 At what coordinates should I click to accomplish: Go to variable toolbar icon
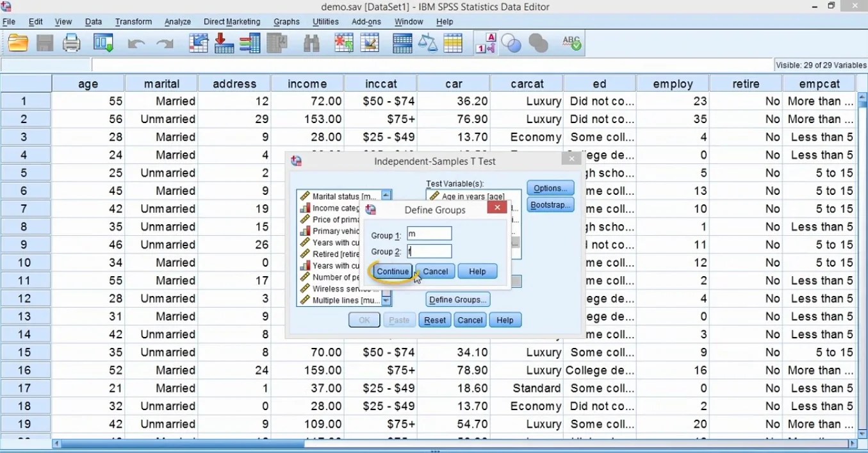(224, 44)
